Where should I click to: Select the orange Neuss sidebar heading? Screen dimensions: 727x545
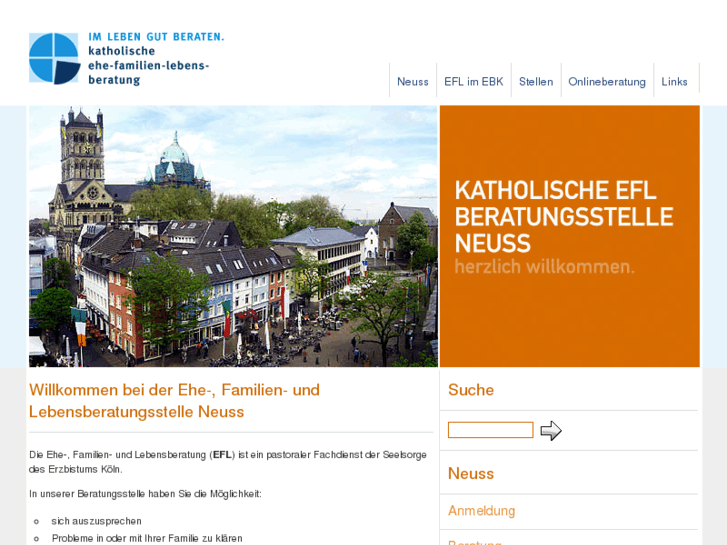pos(471,473)
